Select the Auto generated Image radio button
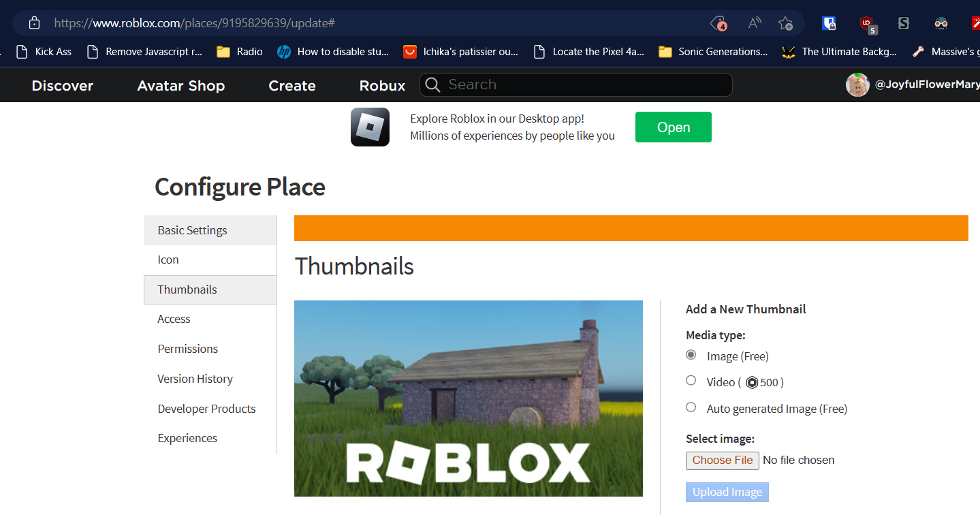 coord(691,407)
